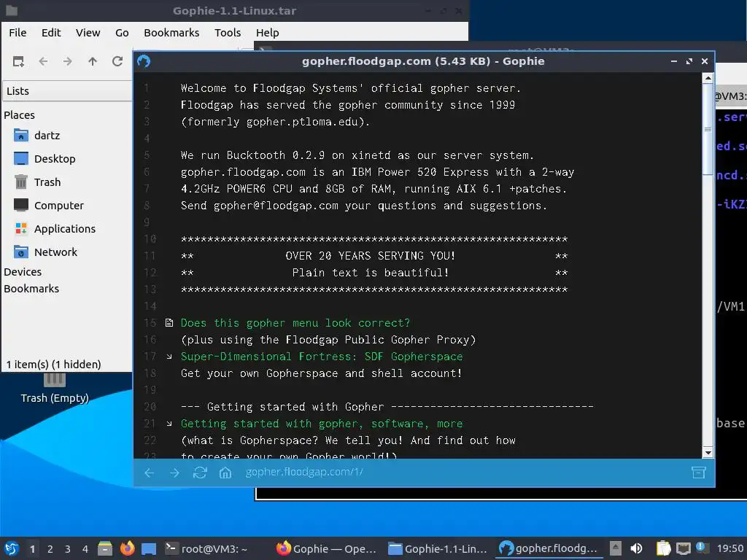Switch to 'Gophie — Ope...' Firefox taskbar entry

click(326, 548)
